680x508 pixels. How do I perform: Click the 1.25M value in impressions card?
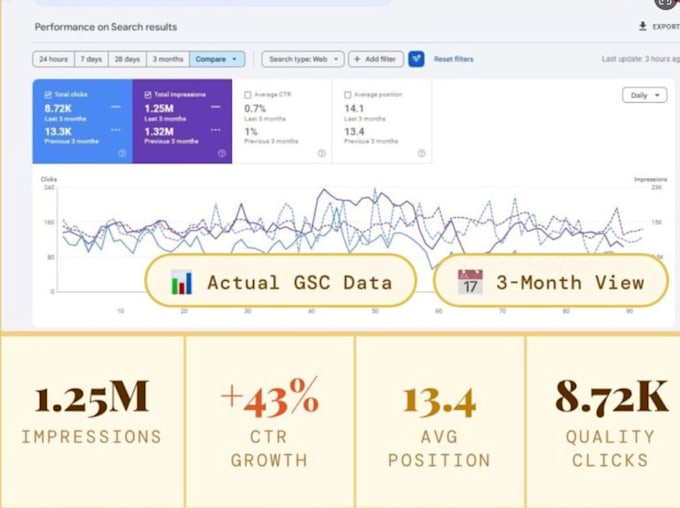pyautogui.click(x=159, y=108)
